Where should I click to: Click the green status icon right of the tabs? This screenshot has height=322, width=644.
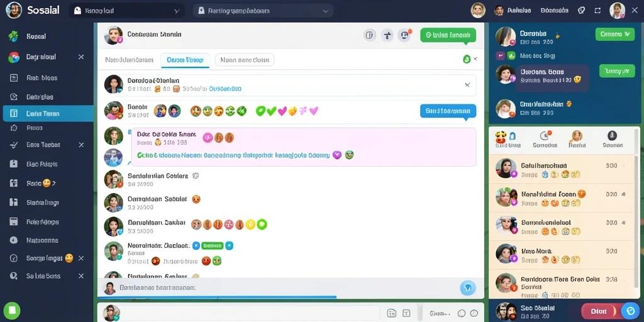pyautogui.click(x=467, y=59)
